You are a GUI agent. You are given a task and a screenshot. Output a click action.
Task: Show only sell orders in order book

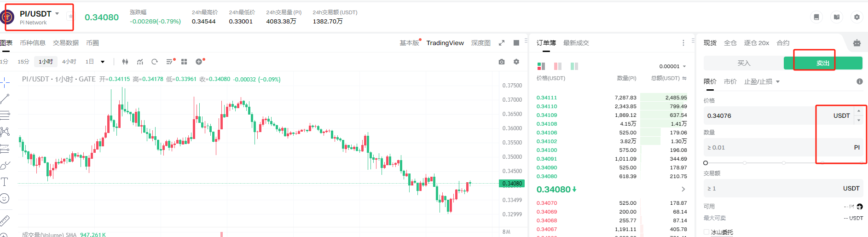(x=558, y=66)
